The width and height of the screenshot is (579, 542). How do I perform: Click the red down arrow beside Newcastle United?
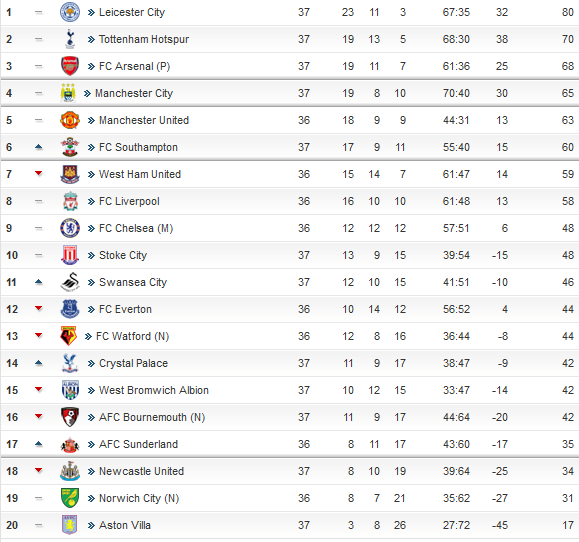[38, 470]
